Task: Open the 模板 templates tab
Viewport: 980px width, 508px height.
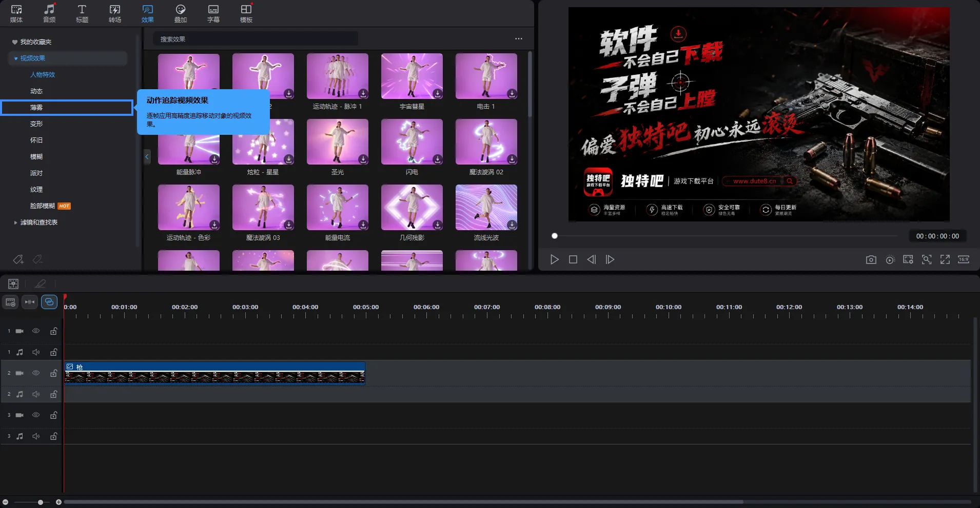Action: pyautogui.click(x=246, y=13)
